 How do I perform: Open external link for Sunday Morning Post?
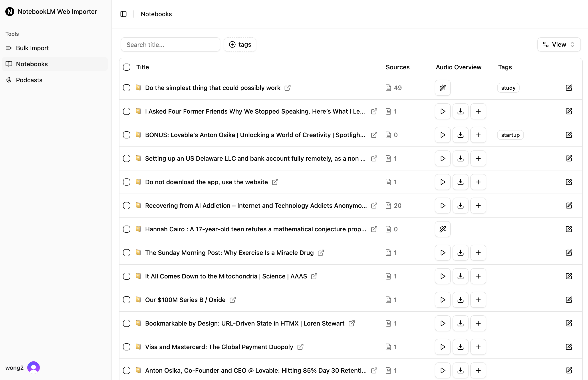(321, 253)
